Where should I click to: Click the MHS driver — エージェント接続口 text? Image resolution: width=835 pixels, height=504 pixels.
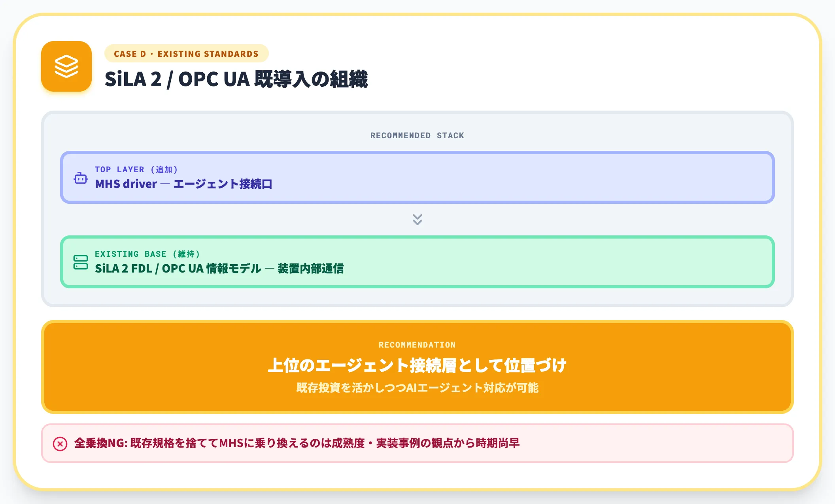(183, 184)
